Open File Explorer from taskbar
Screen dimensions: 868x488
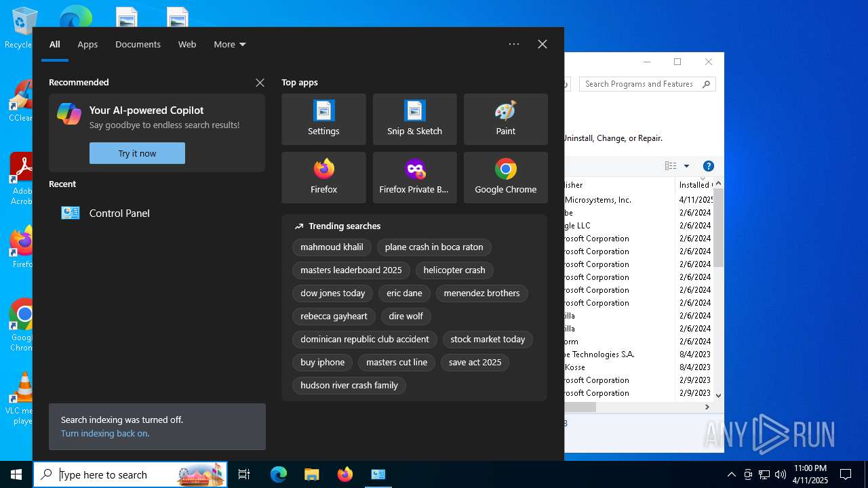(311, 474)
